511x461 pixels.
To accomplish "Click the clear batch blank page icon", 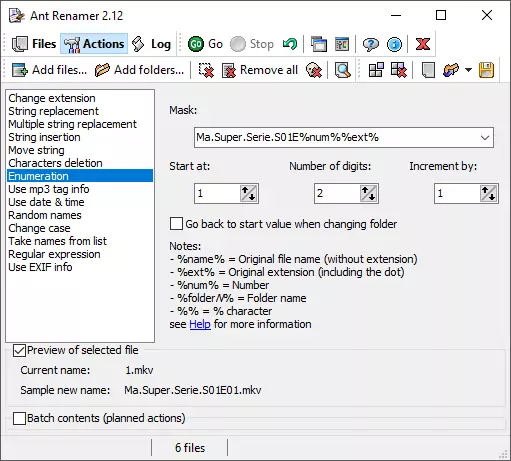I will pyautogui.click(x=428, y=70).
